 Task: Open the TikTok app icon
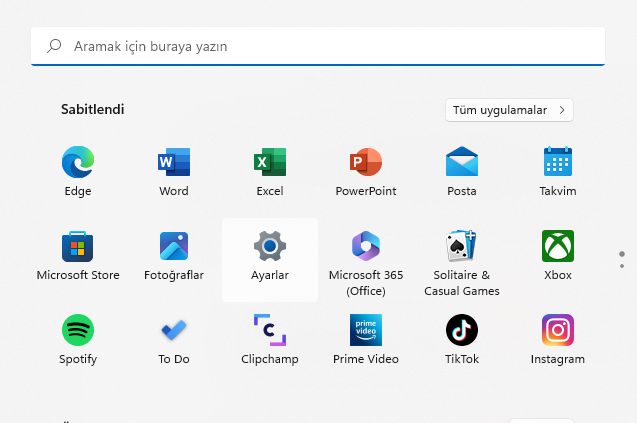click(x=462, y=330)
